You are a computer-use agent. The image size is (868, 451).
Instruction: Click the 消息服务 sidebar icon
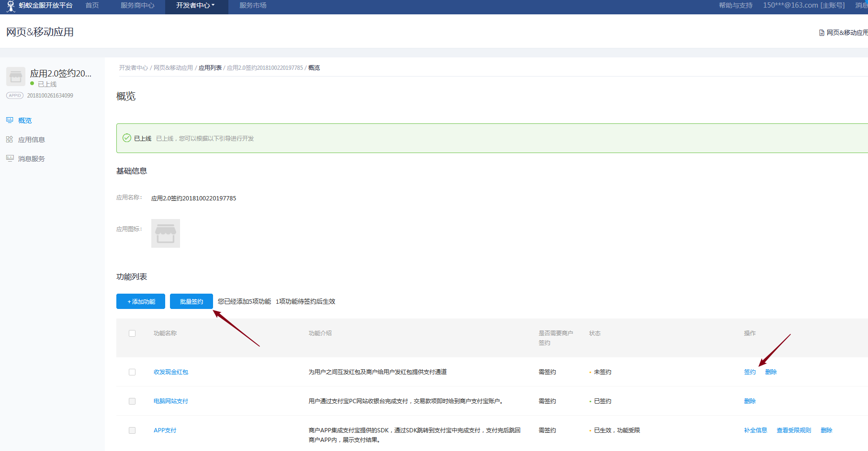10,158
